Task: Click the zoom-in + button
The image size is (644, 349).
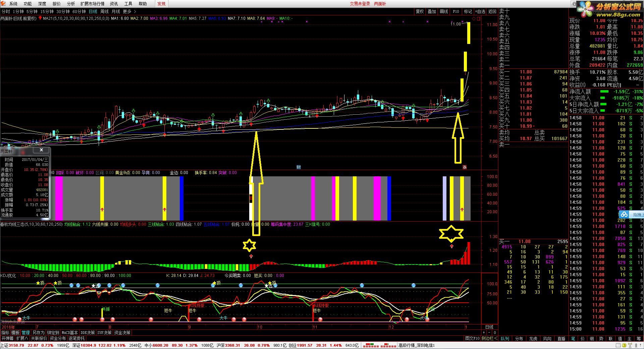Action: [484, 333]
